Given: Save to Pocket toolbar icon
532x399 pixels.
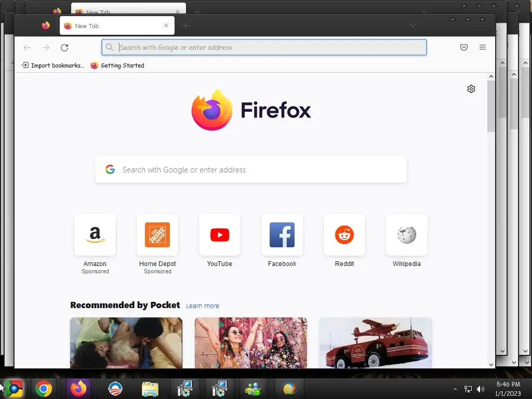Looking at the screenshot, I should 464,47.
